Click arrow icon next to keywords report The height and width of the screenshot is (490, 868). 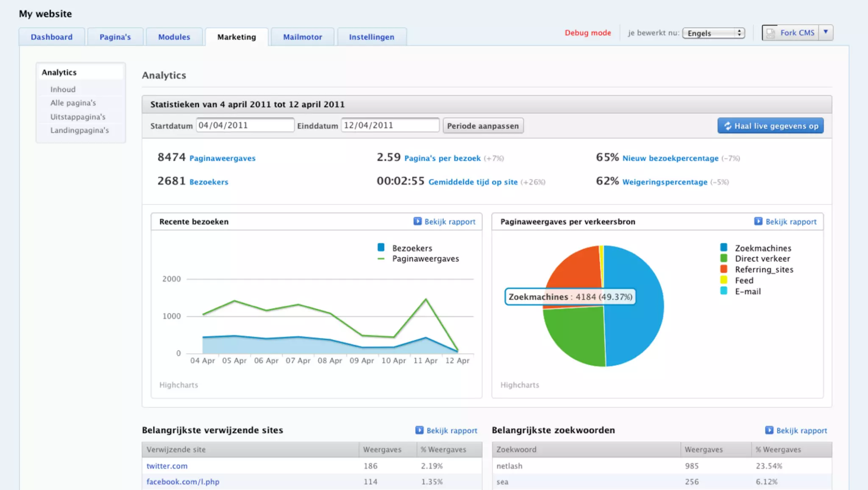769,430
